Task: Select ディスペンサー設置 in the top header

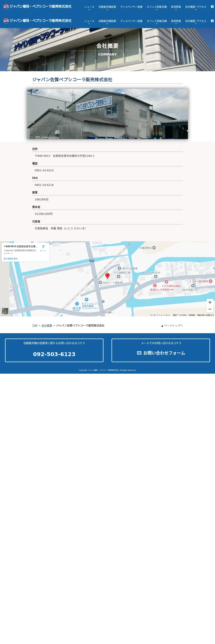Action: tap(131, 7)
